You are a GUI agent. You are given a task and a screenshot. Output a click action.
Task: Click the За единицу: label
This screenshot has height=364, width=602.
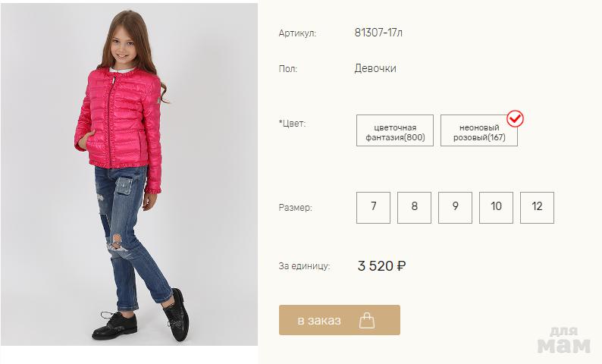tap(304, 266)
